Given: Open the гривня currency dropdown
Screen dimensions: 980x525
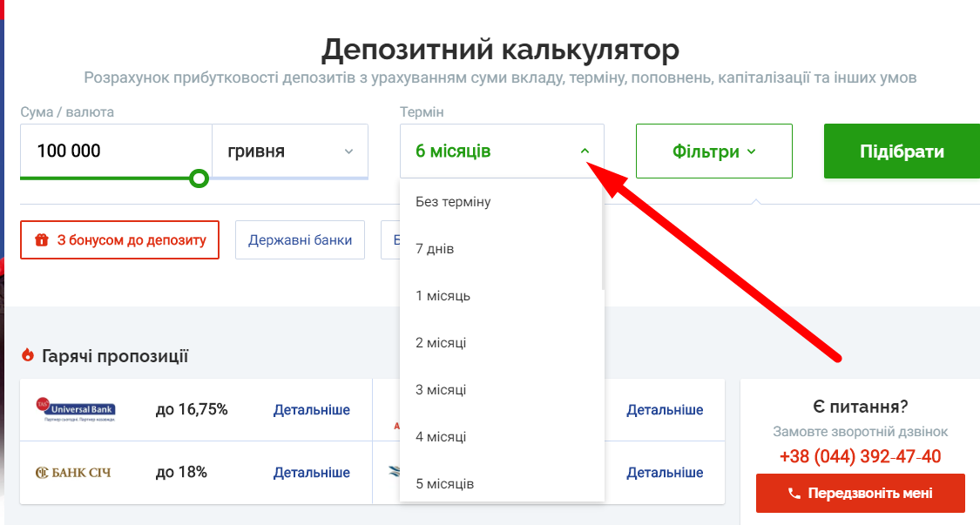Looking at the screenshot, I should (x=290, y=151).
